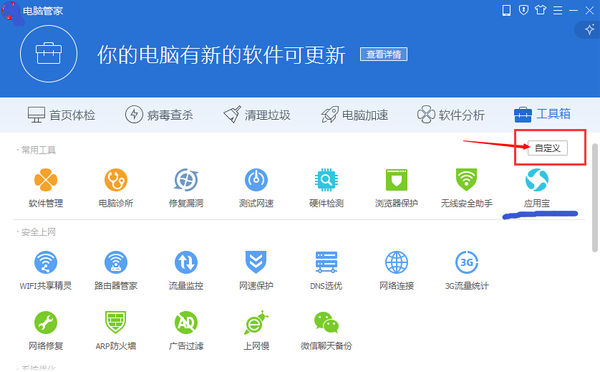Open 网速保护 tool
The image size is (600, 372).
click(x=256, y=270)
